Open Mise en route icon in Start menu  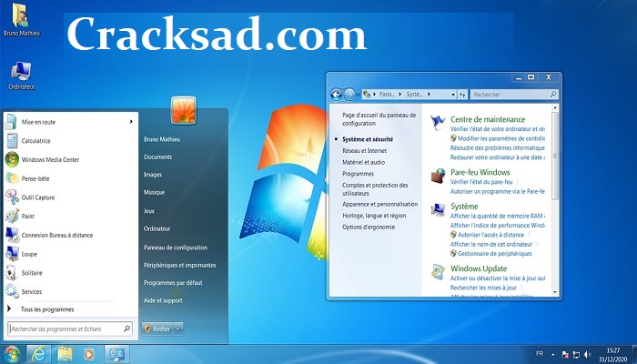11,122
